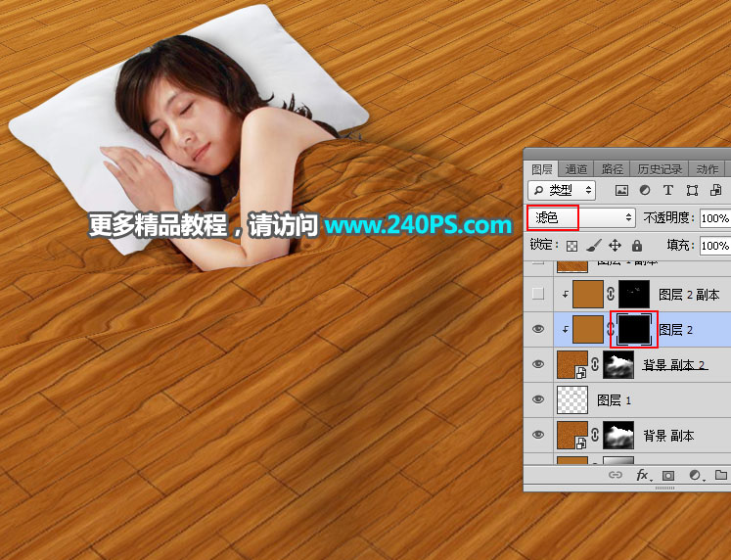This screenshot has height=560, width=731.
Task: Open blend mode 滤色 dropdown
Action: [x=581, y=217]
